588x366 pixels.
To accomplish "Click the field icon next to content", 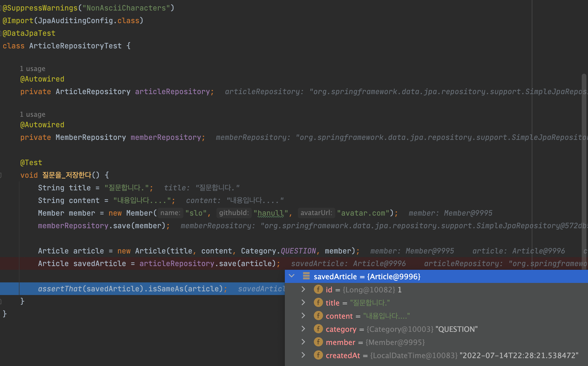I will pos(318,316).
